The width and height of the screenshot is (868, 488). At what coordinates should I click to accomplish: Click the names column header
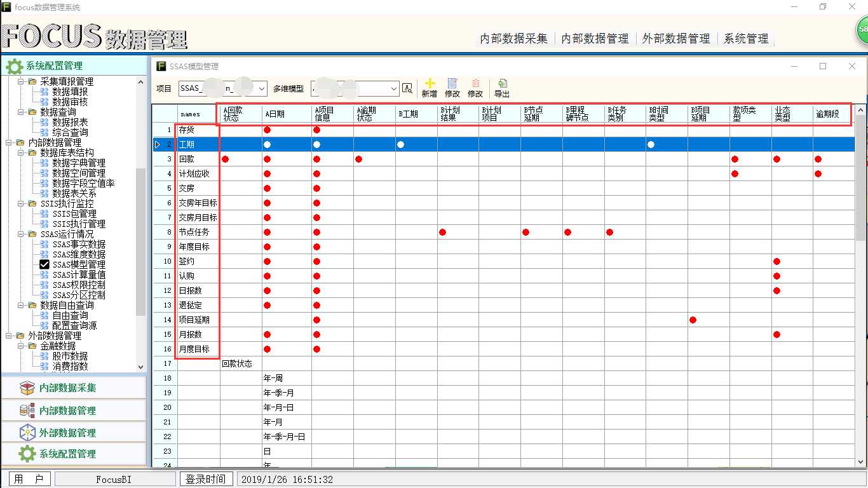point(199,114)
